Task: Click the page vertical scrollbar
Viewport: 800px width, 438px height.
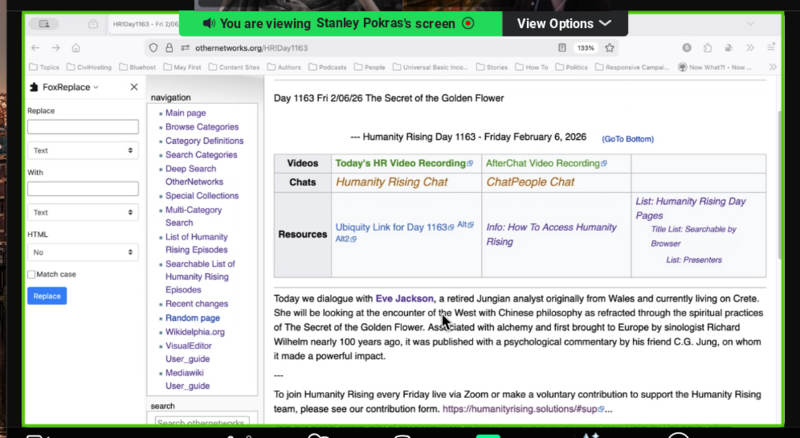Action: (780, 184)
